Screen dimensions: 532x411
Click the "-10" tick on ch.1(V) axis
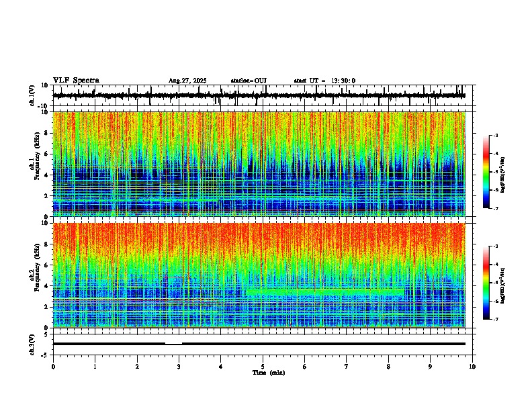coord(44,106)
